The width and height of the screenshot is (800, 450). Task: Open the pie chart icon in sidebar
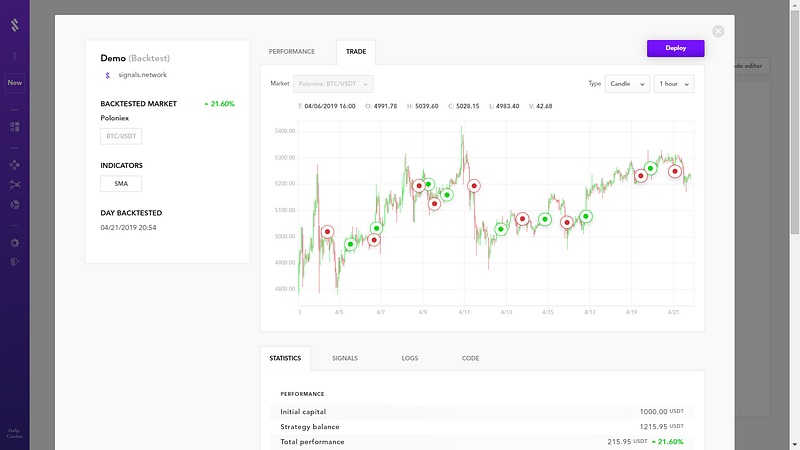point(15,205)
